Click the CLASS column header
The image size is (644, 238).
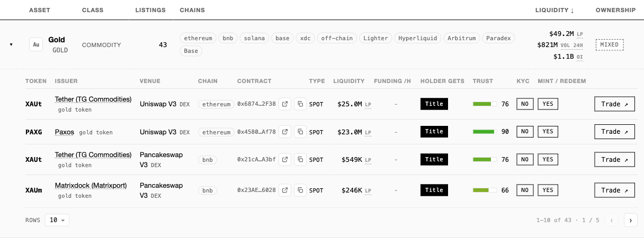pyautogui.click(x=93, y=10)
